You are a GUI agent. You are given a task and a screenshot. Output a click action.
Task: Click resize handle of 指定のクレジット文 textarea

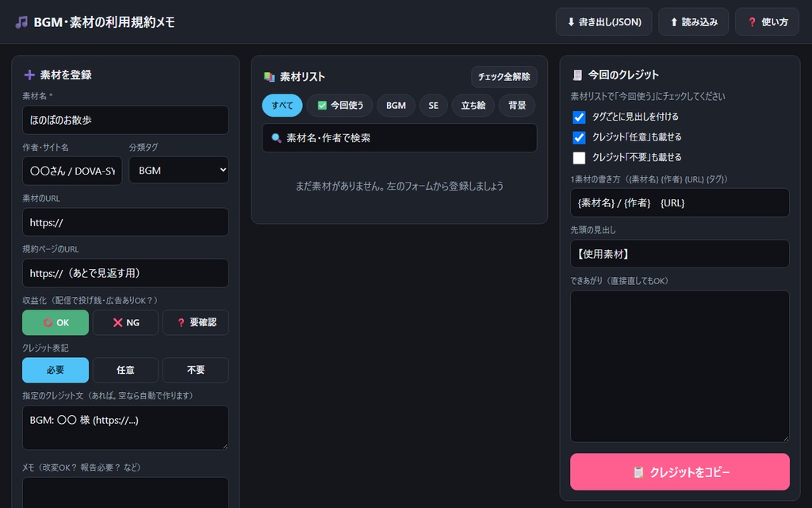pyautogui.click(x=225, y=446)
